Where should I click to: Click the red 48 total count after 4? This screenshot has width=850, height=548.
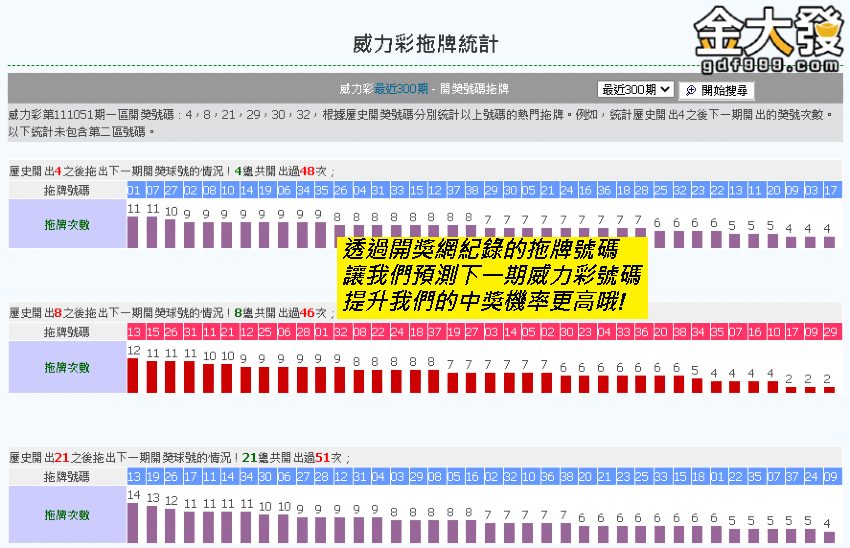point(307,171)
